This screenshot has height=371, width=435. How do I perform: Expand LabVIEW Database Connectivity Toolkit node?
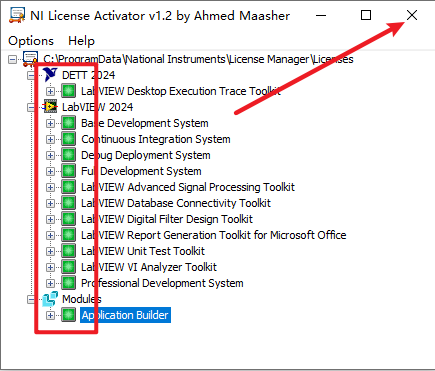pyautogui.click(x=50, y=203)
